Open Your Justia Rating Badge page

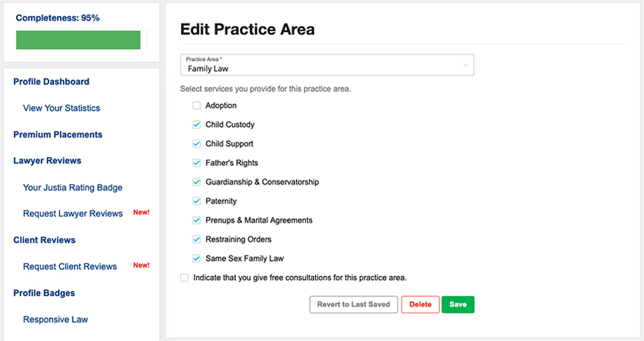click(x=72, y=187)
